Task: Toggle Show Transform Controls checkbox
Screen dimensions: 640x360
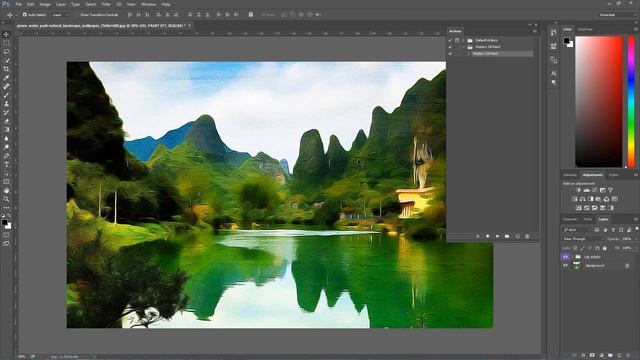Action: 77,15
